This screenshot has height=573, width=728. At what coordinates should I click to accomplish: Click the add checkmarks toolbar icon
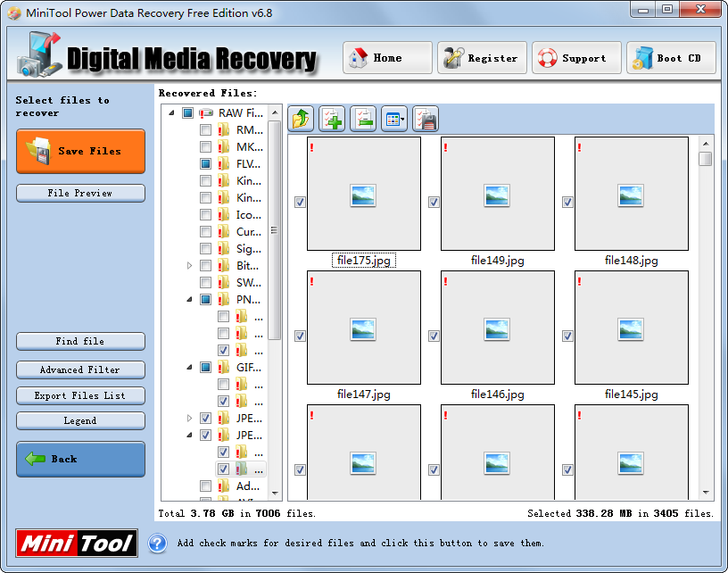point(332,119)
